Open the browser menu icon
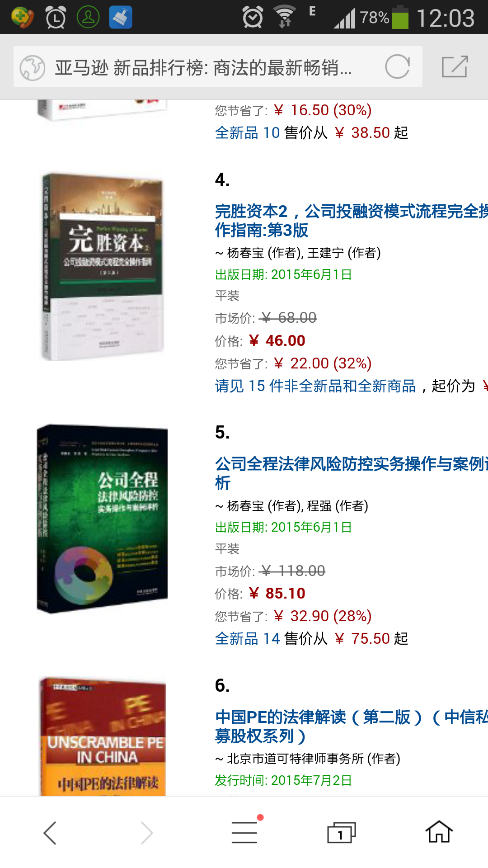 [x=245, y=832]
